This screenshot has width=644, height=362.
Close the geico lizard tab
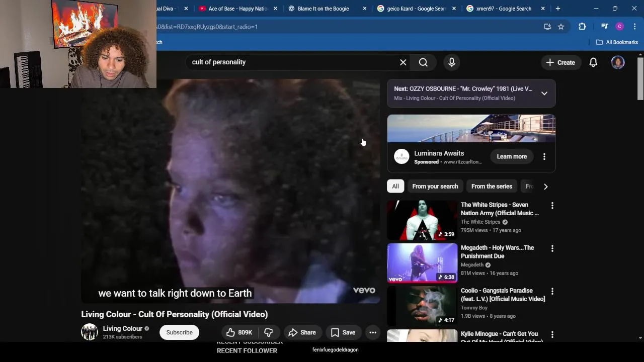[454, 9]
